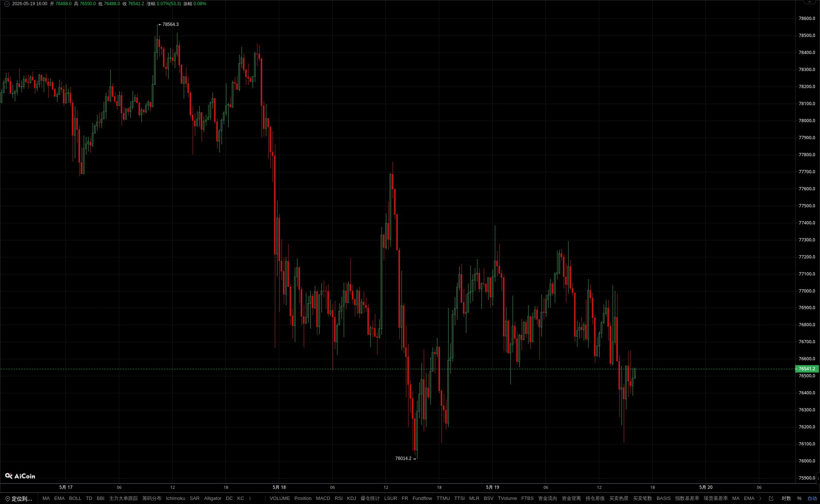Click the 定位到 locate pin icon
820x504 pixels.
(x=7, y=499)
